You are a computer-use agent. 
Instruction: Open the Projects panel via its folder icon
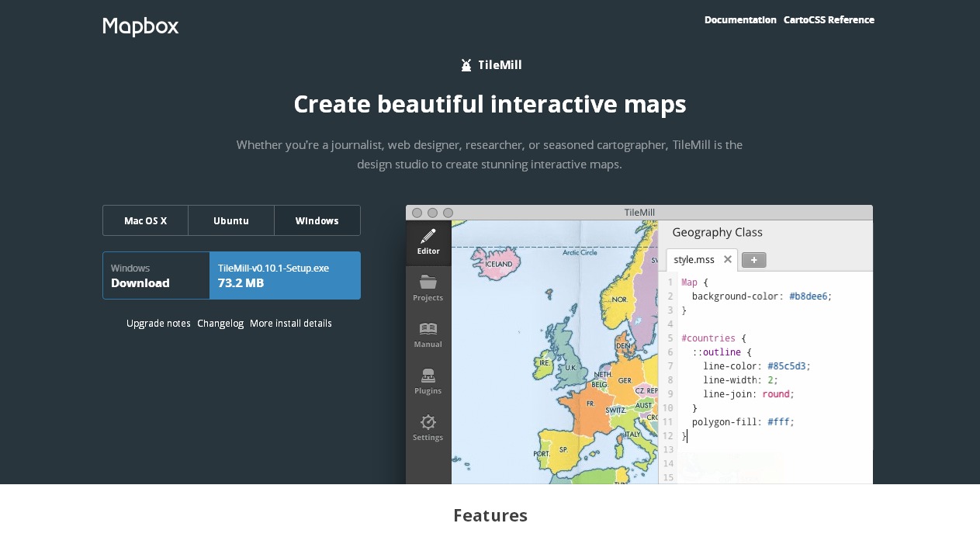point(428,287)
